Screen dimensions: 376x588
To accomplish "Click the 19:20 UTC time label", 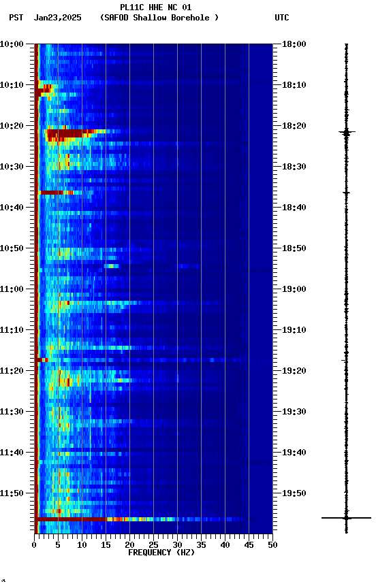I will click(x=294, y=371).
